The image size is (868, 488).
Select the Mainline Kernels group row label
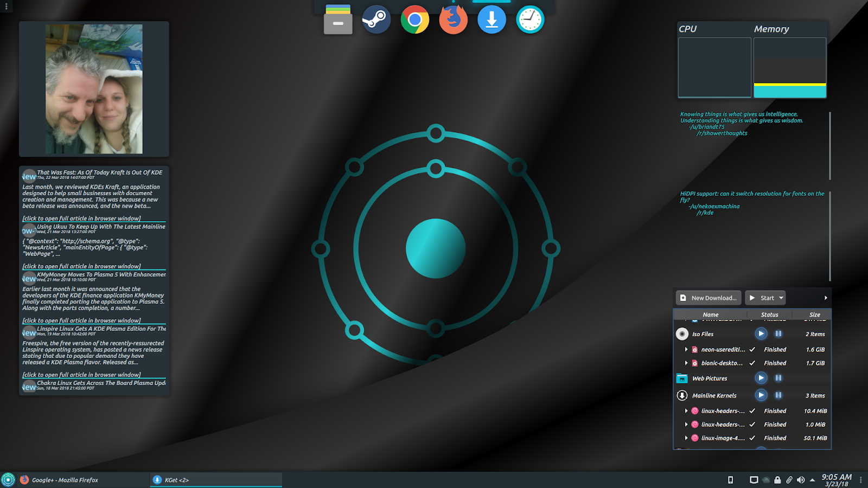coord(714,396)
